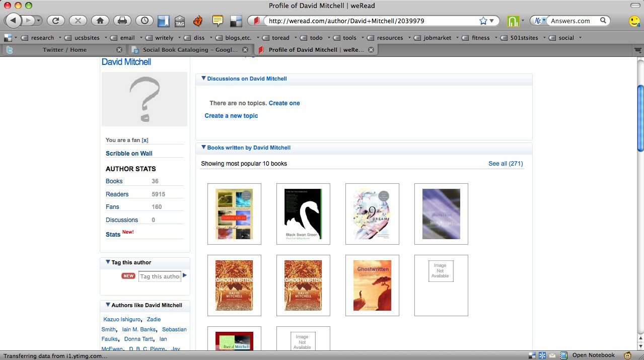Click the TAG toolbar icon
644x360 pixels.
click(180, 21)
